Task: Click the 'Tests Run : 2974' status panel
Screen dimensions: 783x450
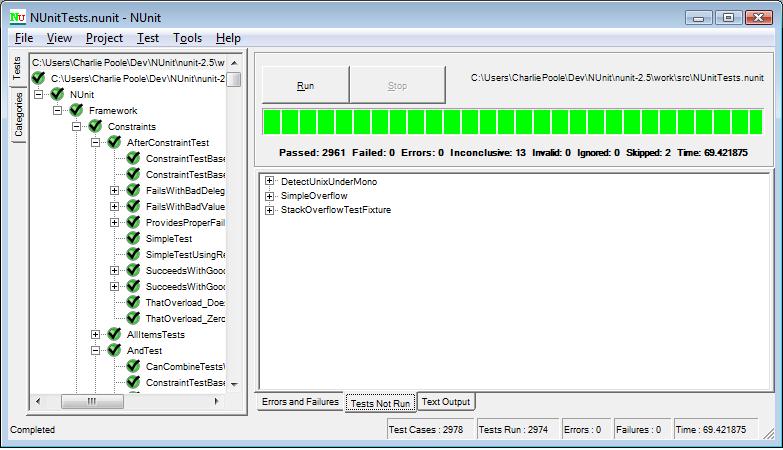Action: (517, 430)
